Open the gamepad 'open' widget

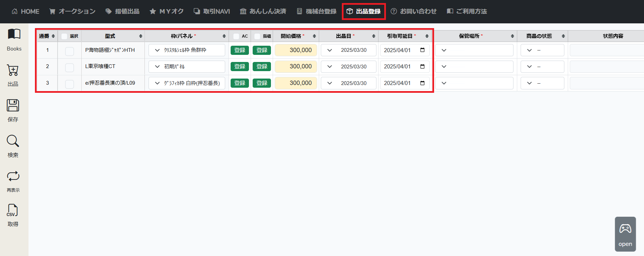click(625, 234)
